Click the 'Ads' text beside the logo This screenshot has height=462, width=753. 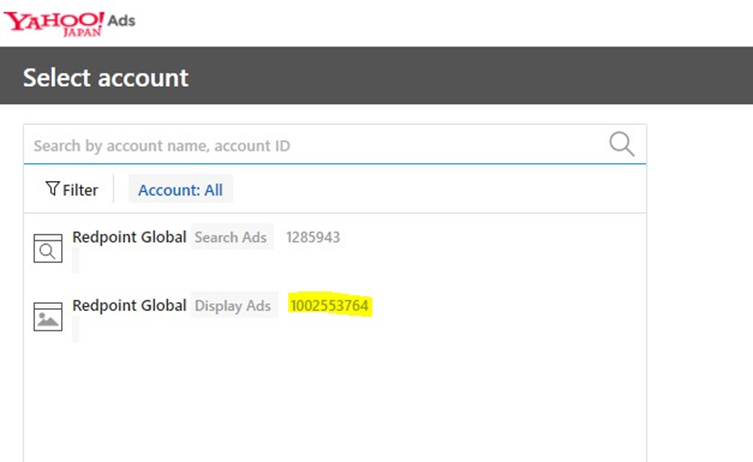(x=122, y=20)
